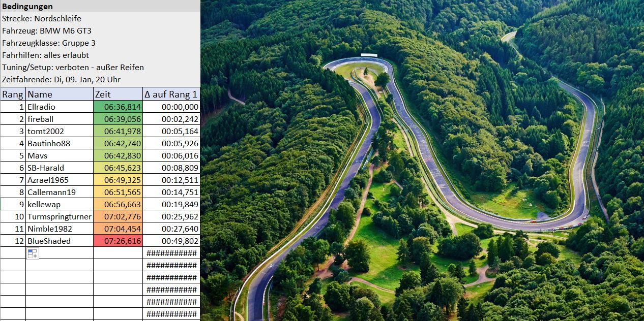Select the time cell 06:56,663
Screen dimensions: 644x321
(118, 204)
